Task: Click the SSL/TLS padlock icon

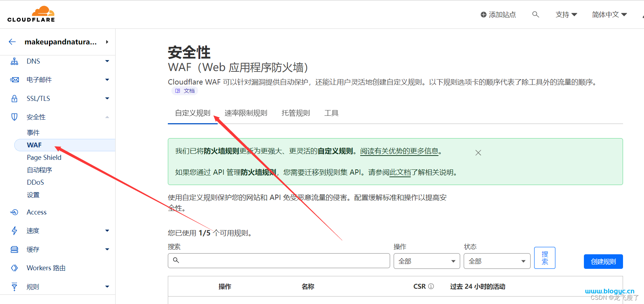Action: tap(14, 98)
